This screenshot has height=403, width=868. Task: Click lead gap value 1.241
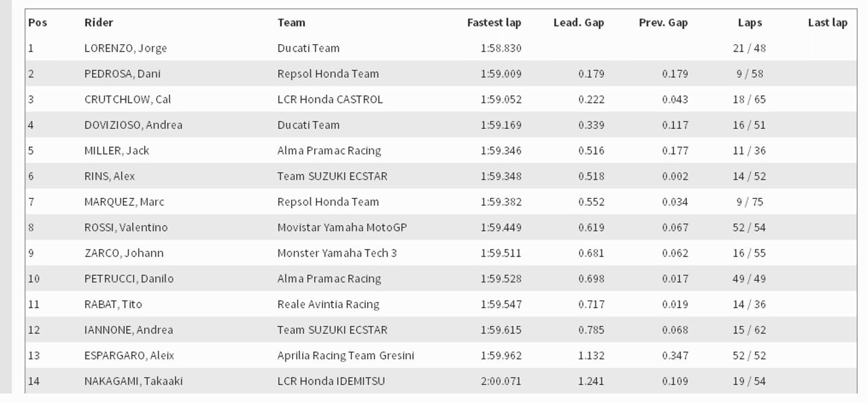click(x=591, y=381)
